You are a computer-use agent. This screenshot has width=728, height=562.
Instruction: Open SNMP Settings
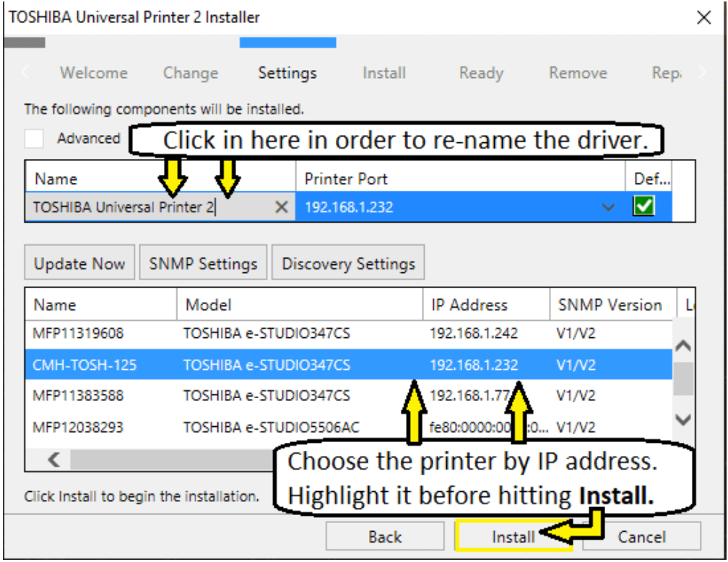pos(203,262)
